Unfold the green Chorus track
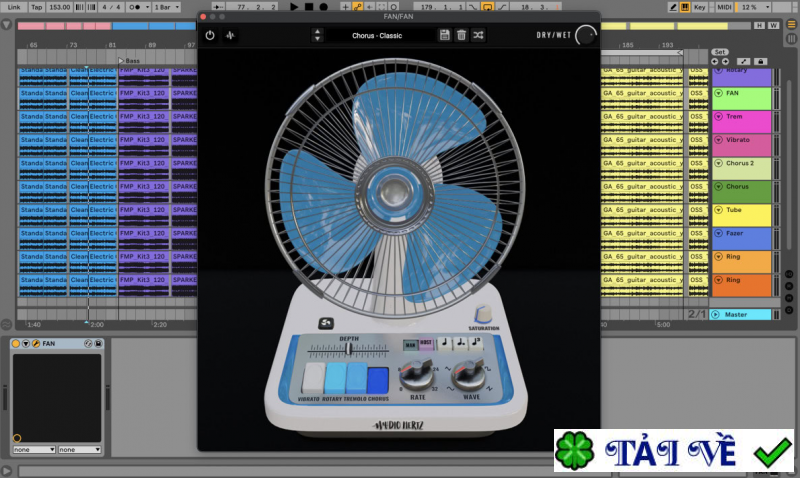This screenshot has width=800, height=478. [x=718, y=187]
